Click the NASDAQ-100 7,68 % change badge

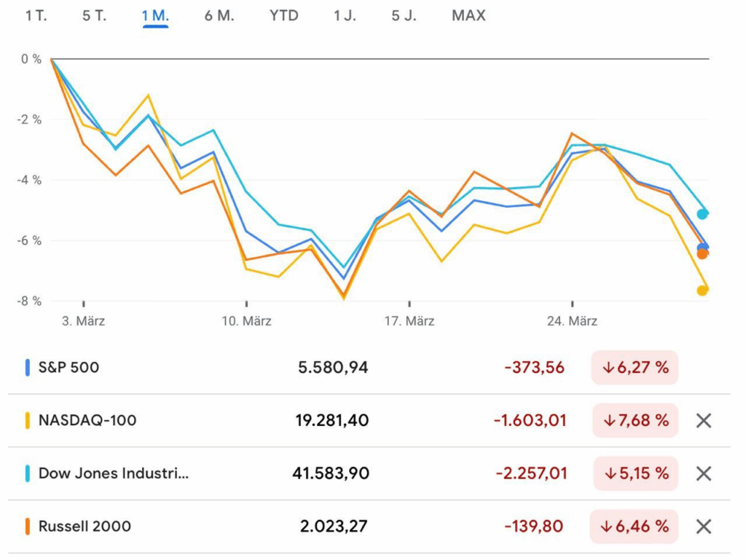635,420
